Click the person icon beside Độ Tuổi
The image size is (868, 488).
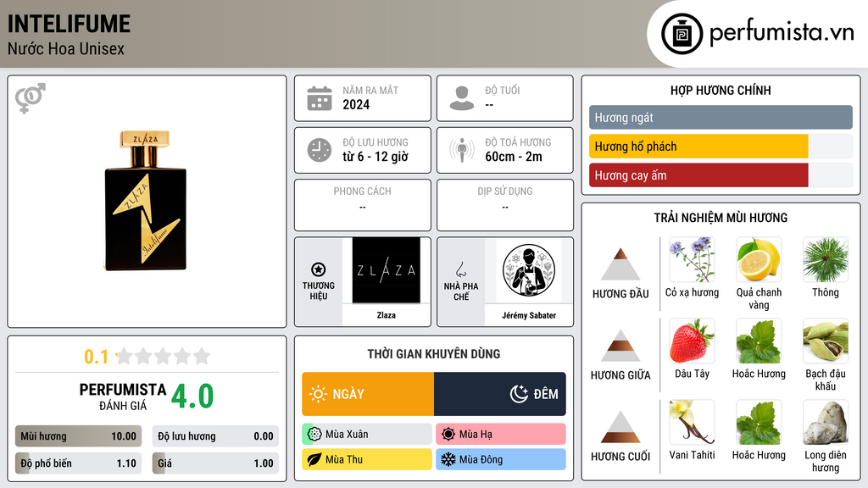pyautogui.click(x=462, y=98)
